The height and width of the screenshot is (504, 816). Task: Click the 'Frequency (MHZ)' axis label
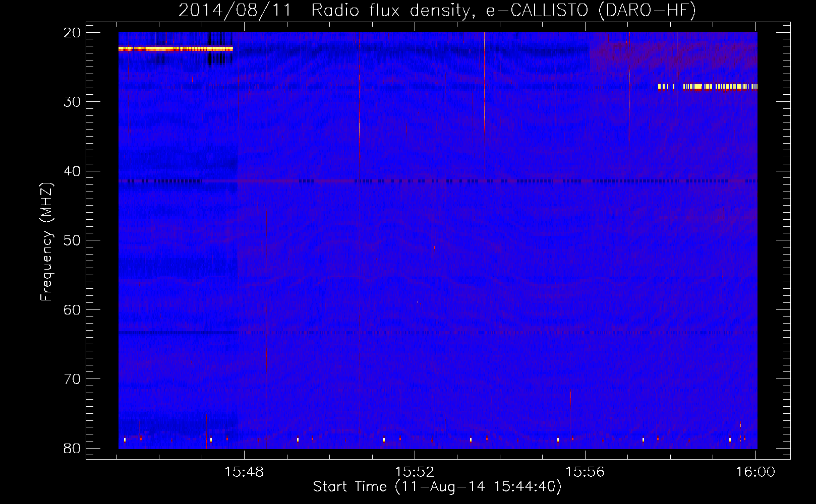click(46, 242)
